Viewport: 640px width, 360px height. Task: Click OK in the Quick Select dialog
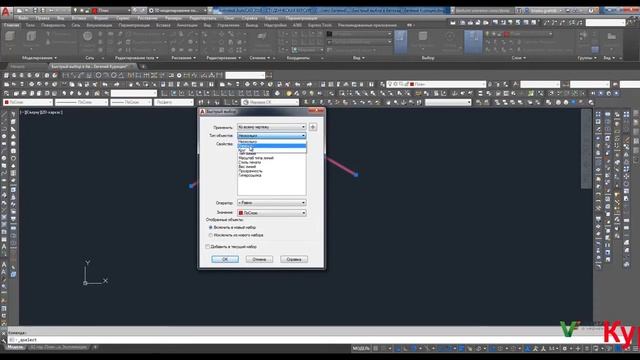click(225, 259)
